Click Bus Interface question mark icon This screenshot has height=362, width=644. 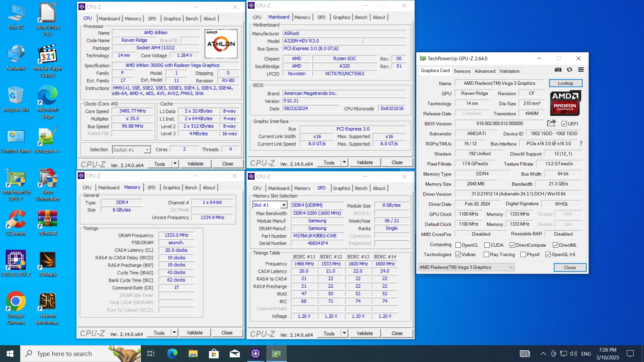click(x=581, y=143)
